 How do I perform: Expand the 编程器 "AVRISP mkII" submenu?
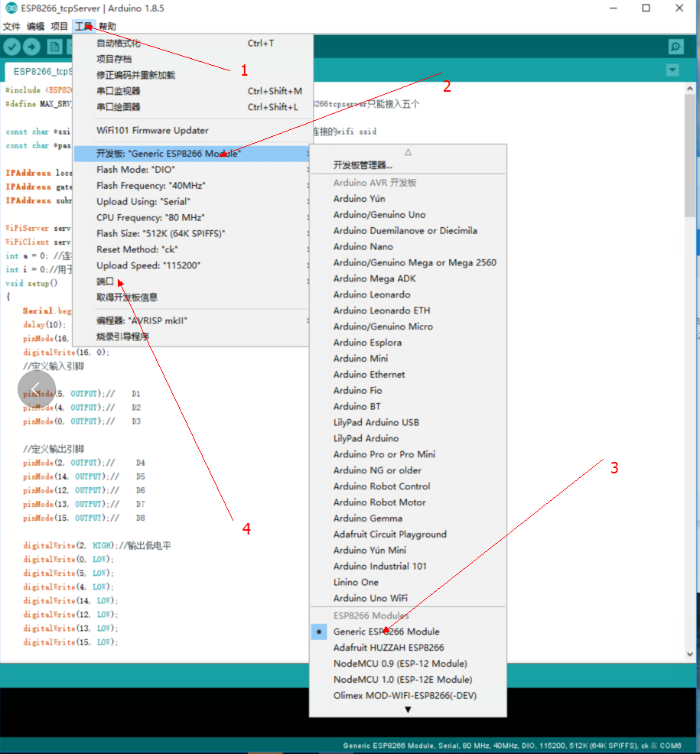(x=193, y=320)
